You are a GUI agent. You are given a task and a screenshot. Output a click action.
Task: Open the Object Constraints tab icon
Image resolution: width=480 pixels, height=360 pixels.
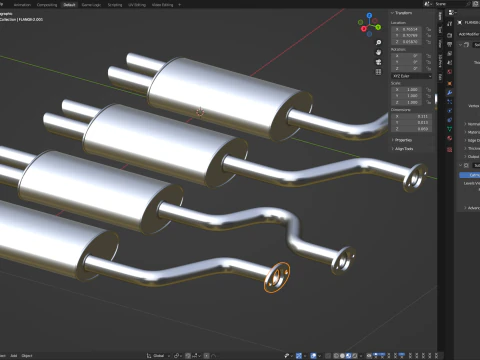tap(450, 120)
